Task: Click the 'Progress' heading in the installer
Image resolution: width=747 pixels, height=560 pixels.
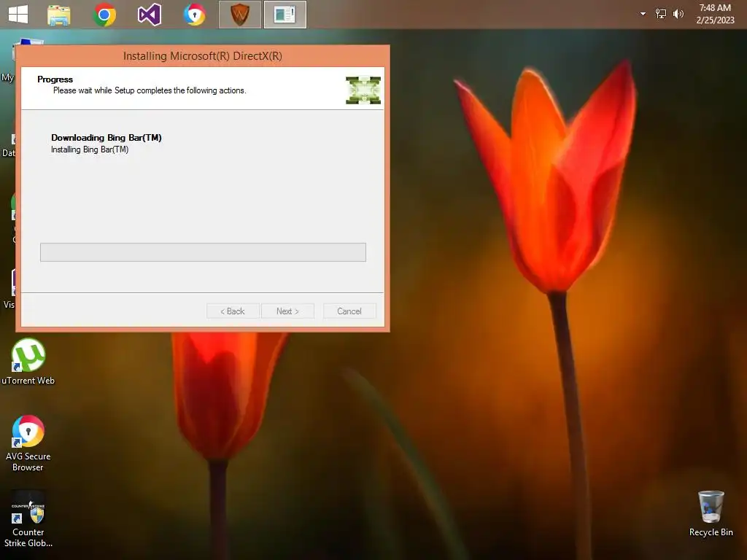Action: coord(55,79)
